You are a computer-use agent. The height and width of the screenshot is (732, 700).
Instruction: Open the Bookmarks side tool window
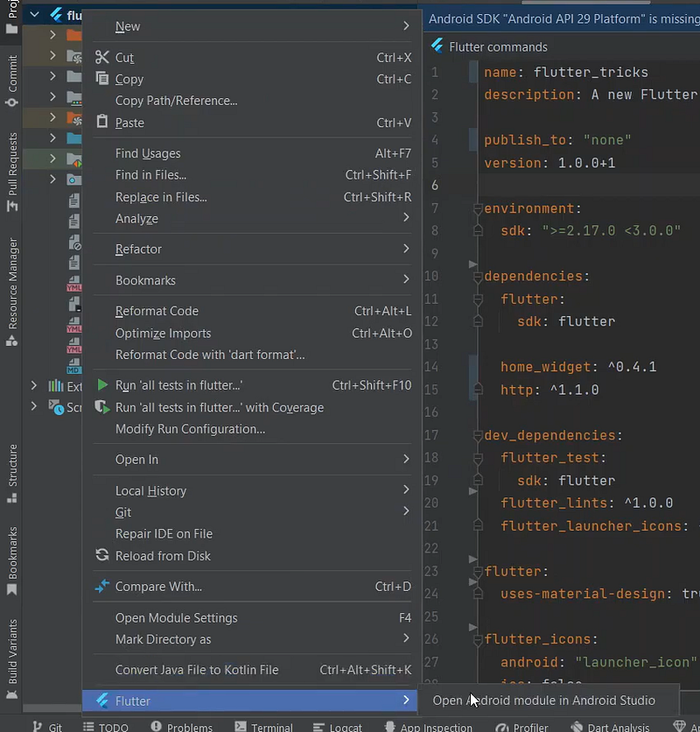coord(12,561)
